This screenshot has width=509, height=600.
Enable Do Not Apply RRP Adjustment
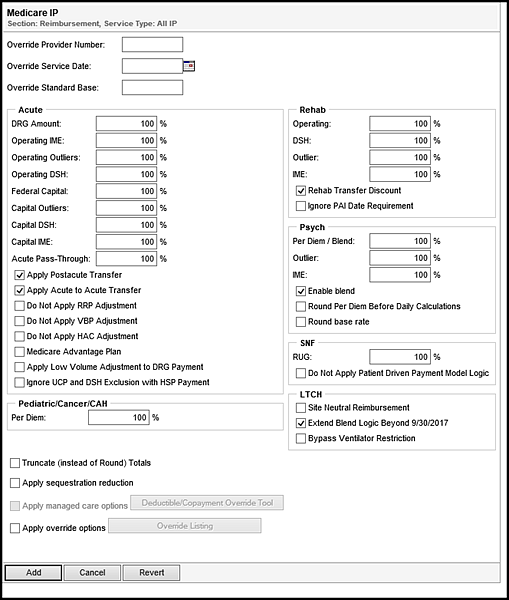coord(20,305)
